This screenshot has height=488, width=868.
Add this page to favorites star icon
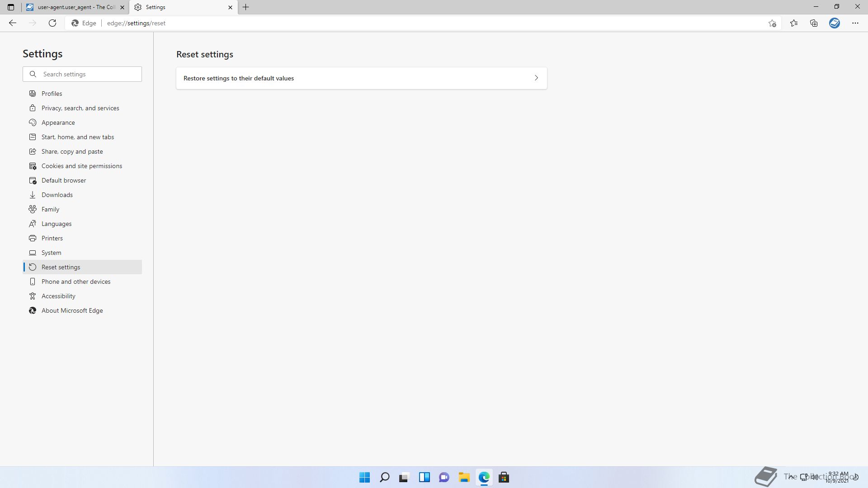[x=772, y=23]
